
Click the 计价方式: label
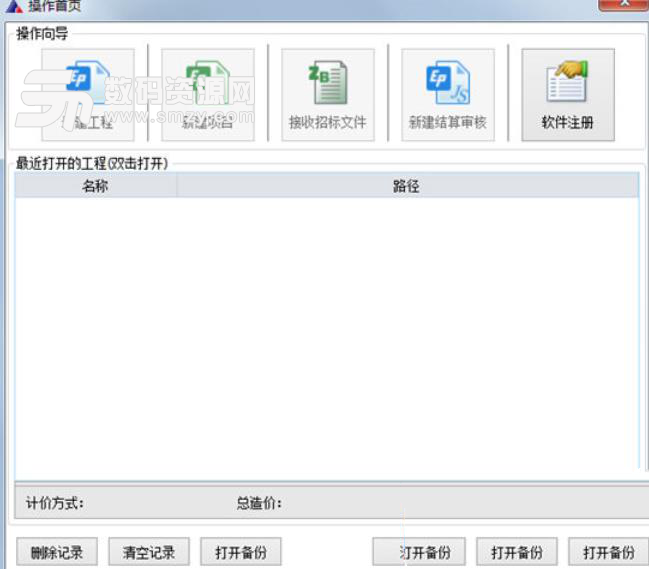pos(55,503)
